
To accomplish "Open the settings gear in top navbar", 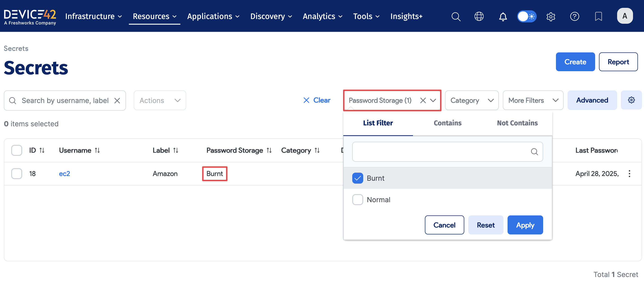I will (551, 17).
